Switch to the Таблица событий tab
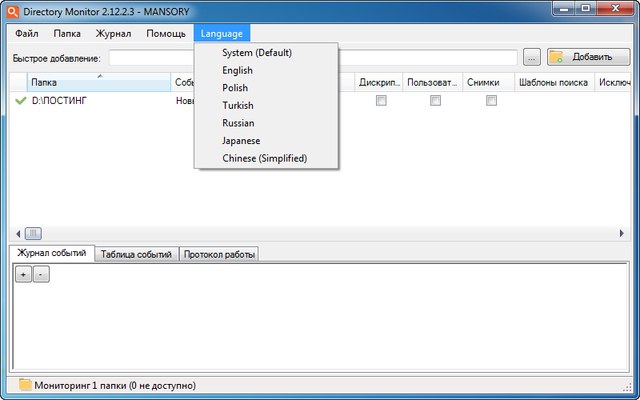The height and width of the screenshot is (400, 640). (137, 254)
